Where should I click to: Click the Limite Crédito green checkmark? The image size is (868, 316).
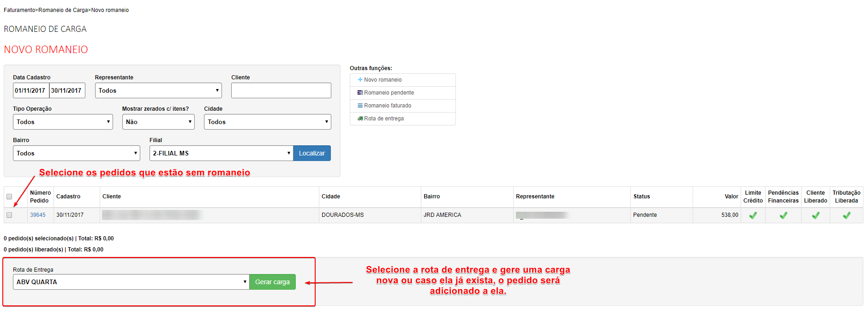(x=753, y=215)
